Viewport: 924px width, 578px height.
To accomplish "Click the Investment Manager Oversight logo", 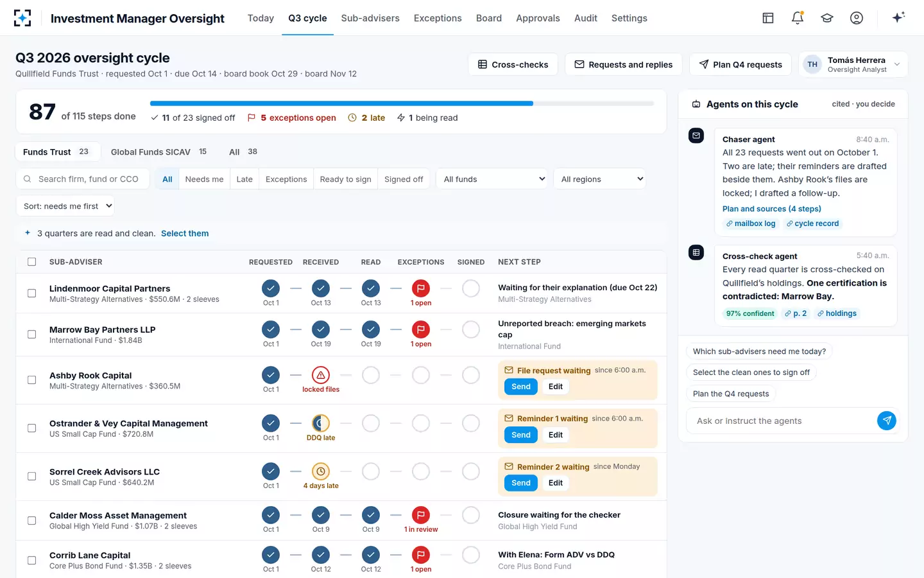I will tap(22, 18).
